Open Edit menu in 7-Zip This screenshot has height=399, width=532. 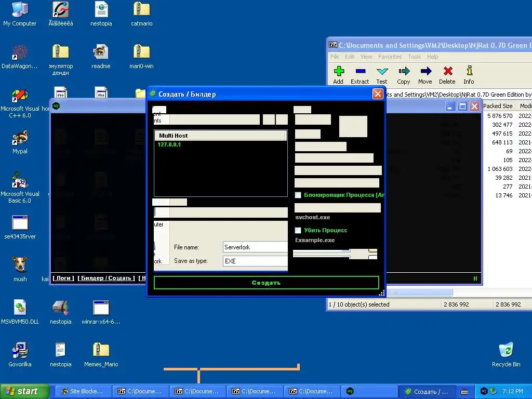tap(350, 57)
